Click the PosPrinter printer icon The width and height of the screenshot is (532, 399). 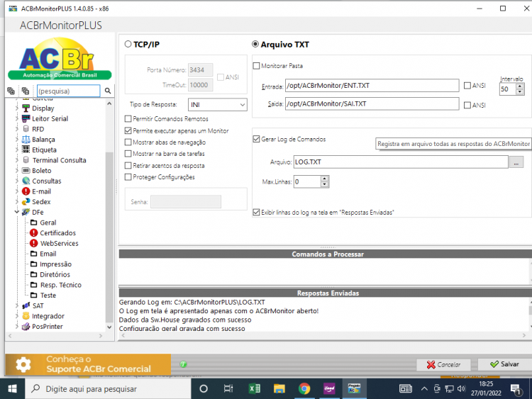point(26,327)
